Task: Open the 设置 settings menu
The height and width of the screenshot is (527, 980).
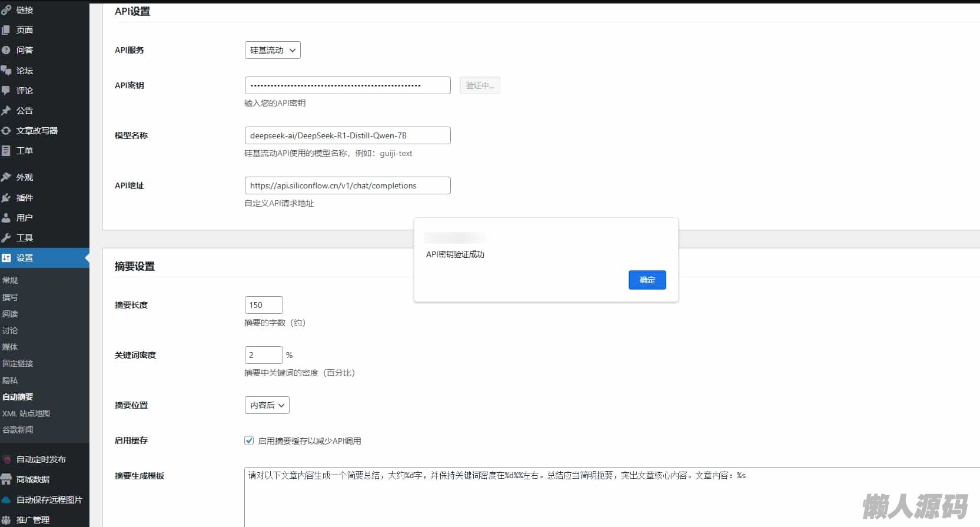Action: [25, 258]
